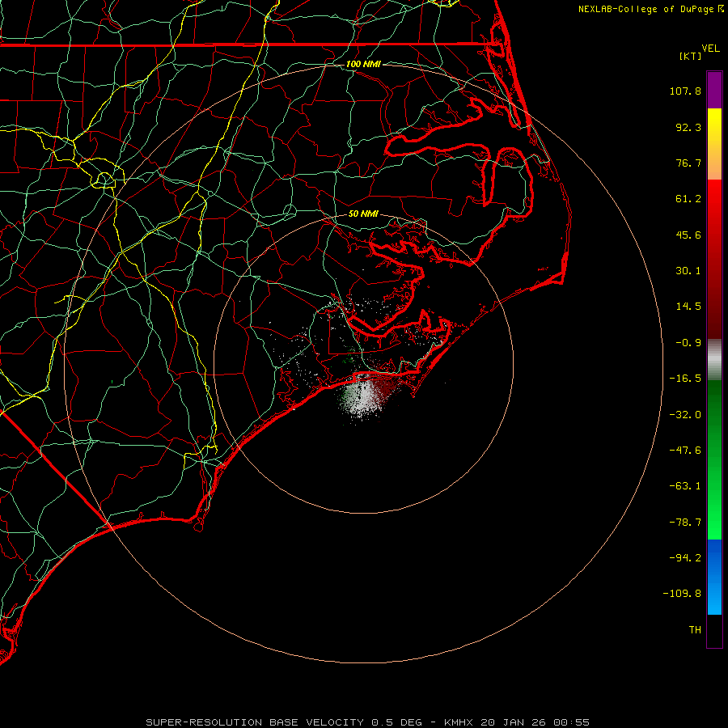Click the white-gray velocity echo cluster offshore
The width and height of the screenshot is (728, 728).
(x=365, y=397)
